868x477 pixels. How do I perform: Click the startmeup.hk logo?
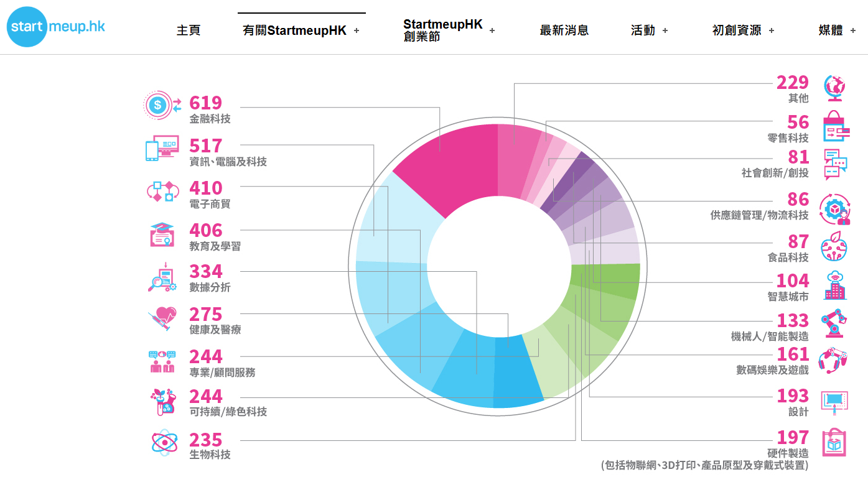56,27
